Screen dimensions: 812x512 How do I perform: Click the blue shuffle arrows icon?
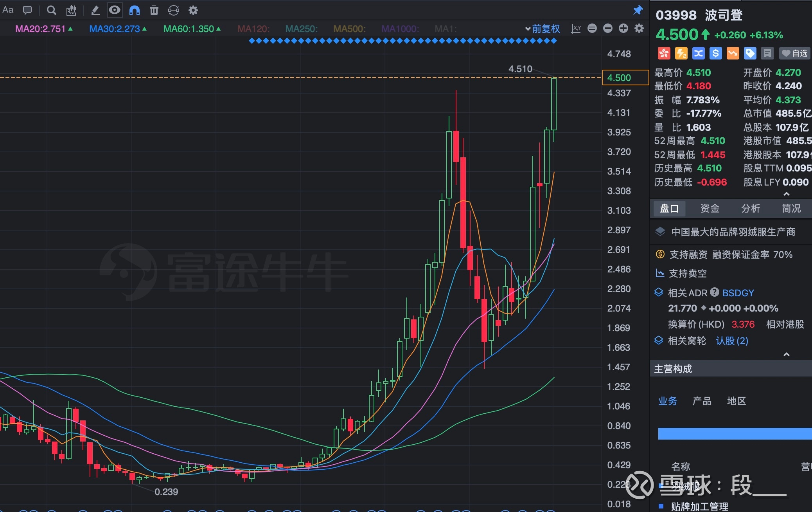tap(698, 53)
